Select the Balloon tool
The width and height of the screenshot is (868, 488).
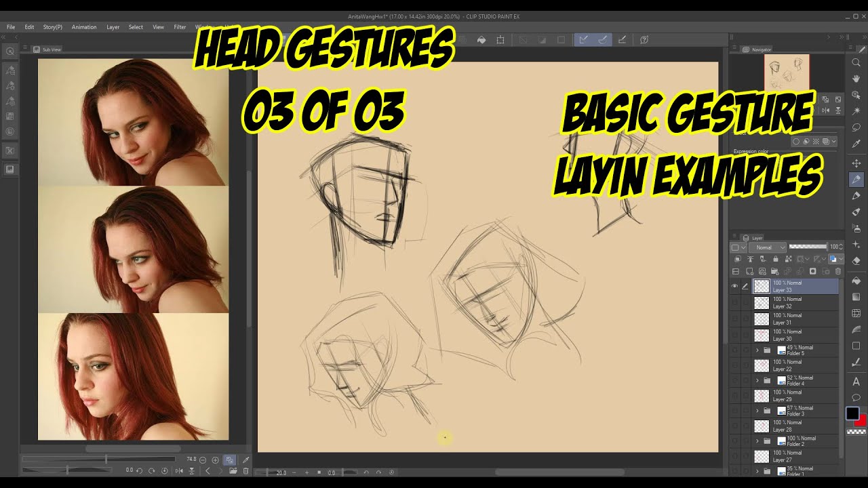856,398
